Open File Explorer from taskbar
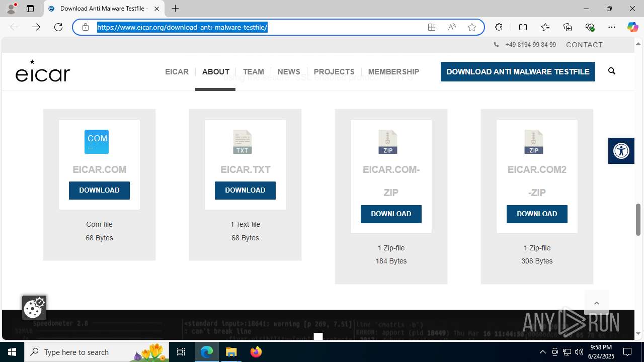 pos(231,352)
